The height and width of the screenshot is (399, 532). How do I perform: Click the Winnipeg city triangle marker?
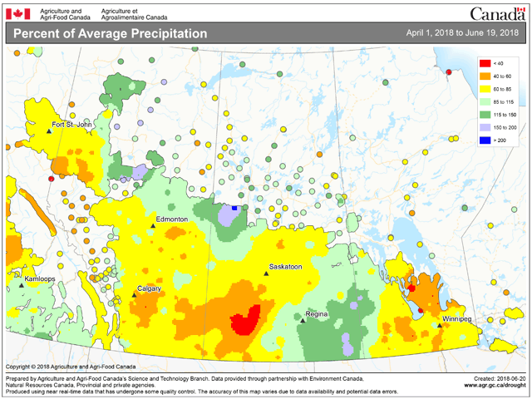click(x=440, y=325)
